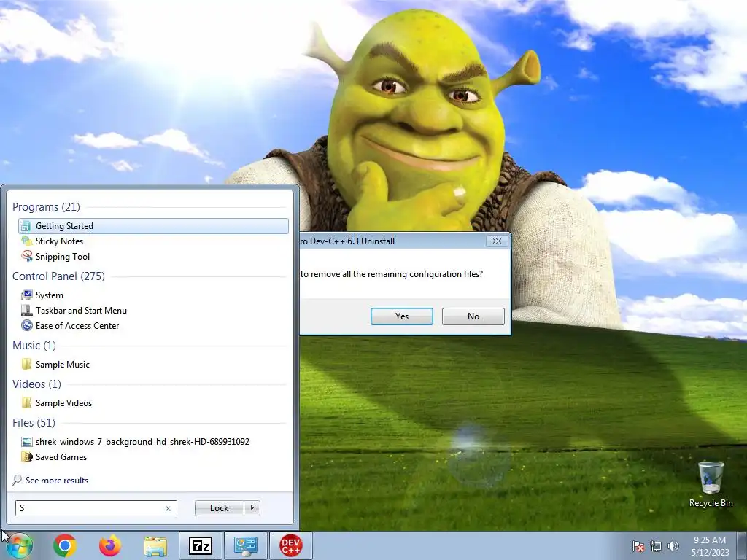Open the Snipping Tool result
This screenshot has width=747, height=560.
click(x=63, y=257)
